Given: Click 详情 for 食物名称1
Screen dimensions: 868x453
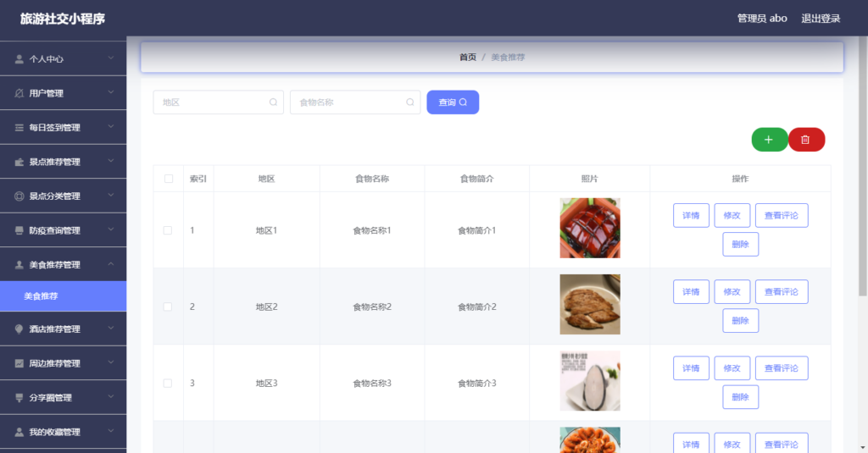Looking at the screenshot, I should point(691,216).
